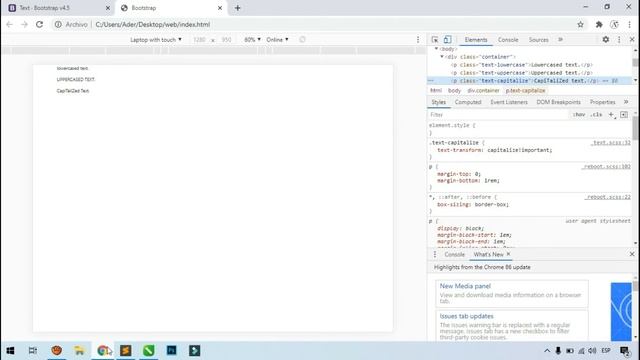
Task: Click the div.container breadcrumb
Action: click(x=483, y=91)
